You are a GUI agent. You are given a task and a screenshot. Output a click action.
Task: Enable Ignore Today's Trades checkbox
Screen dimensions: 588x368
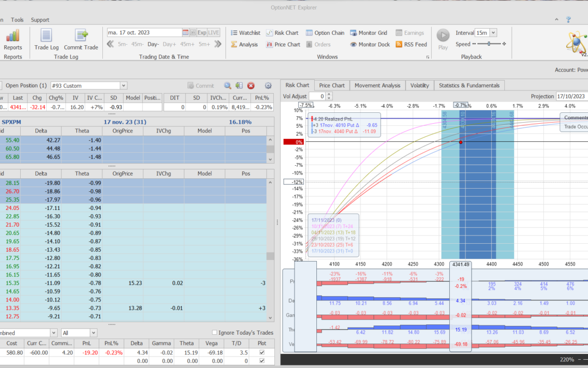215,333
